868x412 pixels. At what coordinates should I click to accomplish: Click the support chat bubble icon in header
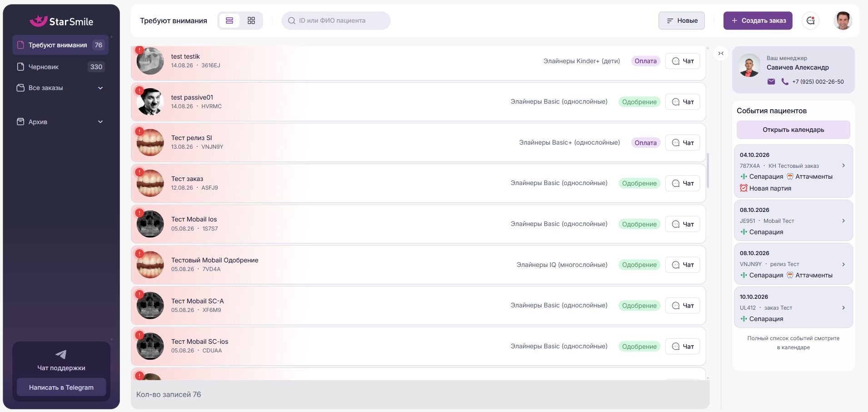click(811, 20)
